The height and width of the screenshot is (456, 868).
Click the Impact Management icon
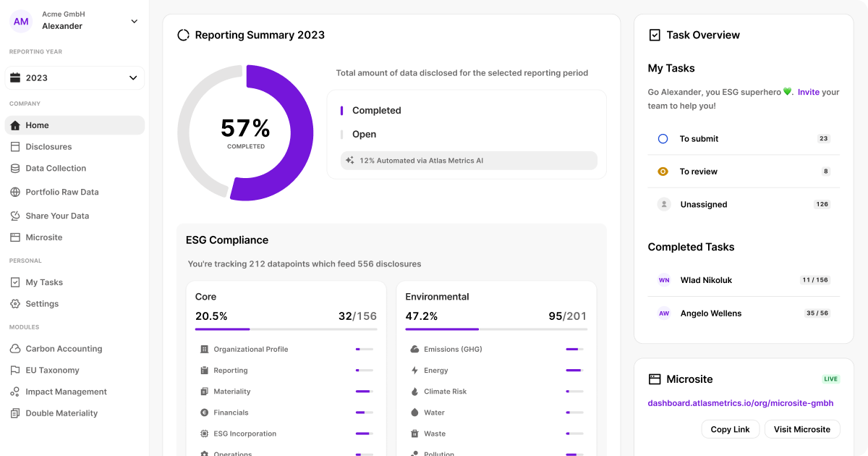[x=15, y=392]
